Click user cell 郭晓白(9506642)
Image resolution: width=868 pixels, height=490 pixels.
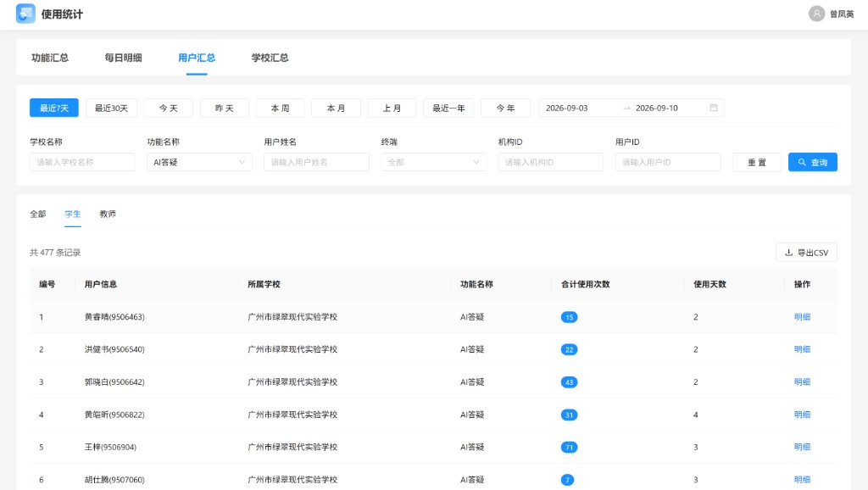(114, 382)
